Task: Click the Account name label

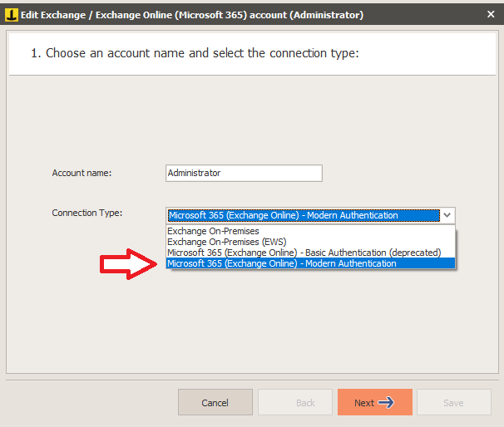Action: tap(82, 173)
